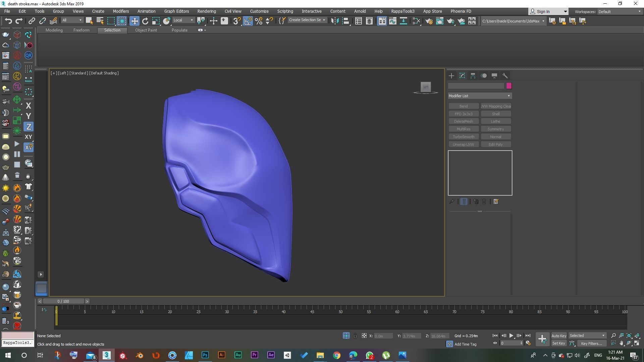644x362 pixels.
Task: Toggle Angle Snap in toolbar
Action: pyautogui.click(x=248, y=21)
